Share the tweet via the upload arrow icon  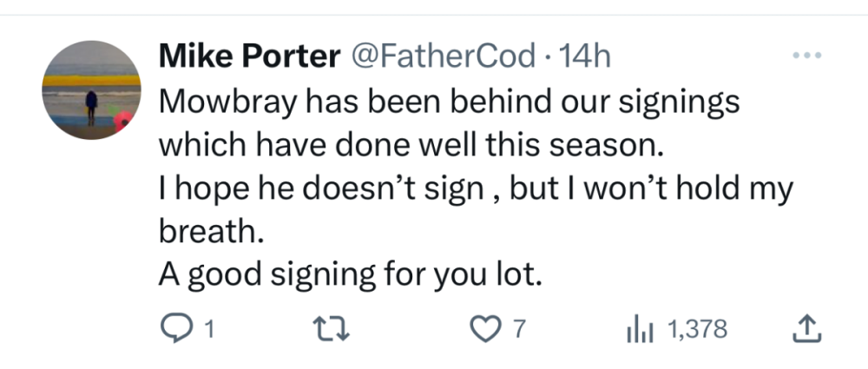806,329
